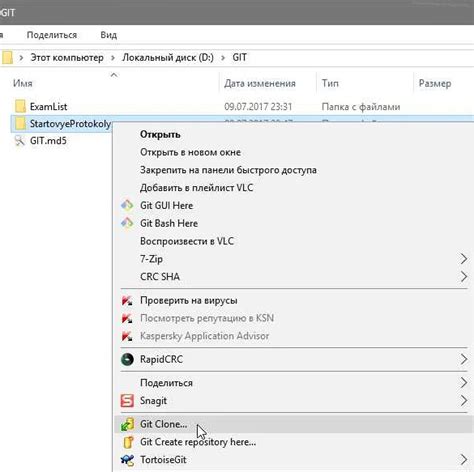
Task: Expand the TortoiseGit submenu arrow
Action: [x=463, y=460]
